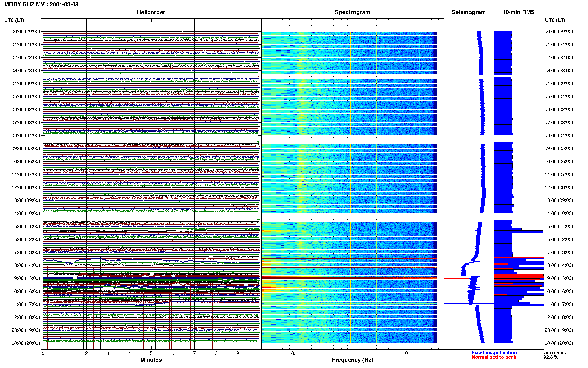
Task: Click the "92.8 %" data availability value
Action: pos(551,357)
